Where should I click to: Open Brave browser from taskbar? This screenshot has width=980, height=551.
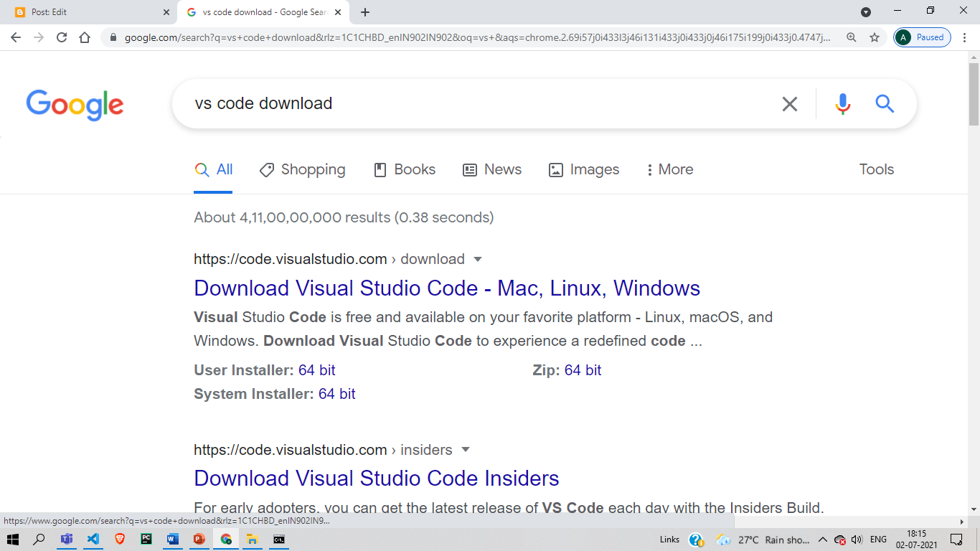pyautogui.click(x=120, y=540)
